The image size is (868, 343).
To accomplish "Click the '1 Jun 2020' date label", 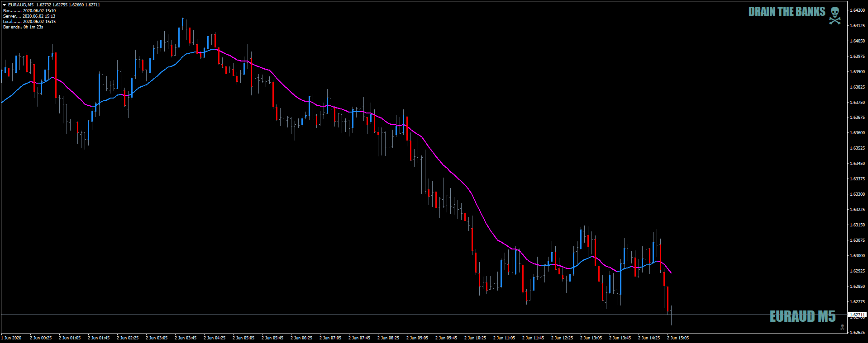I will (11, 338).
